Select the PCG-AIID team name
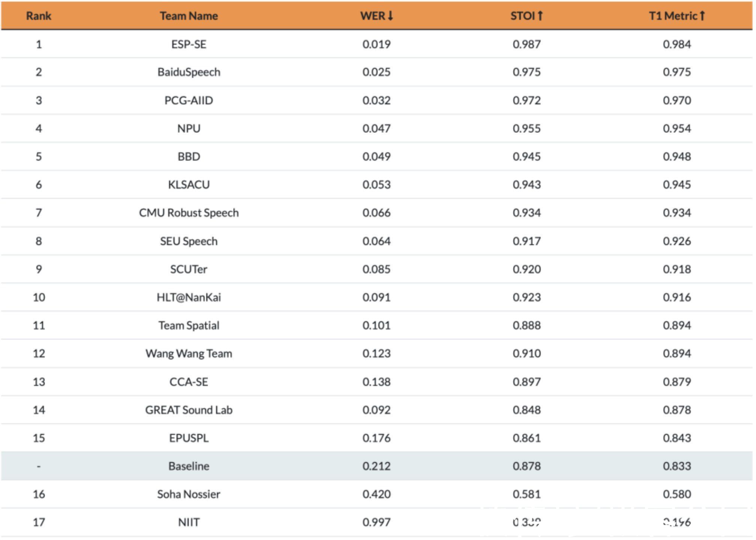Viewport: 756px width, 540px height. pyautogui.click(x=189, y=100)
